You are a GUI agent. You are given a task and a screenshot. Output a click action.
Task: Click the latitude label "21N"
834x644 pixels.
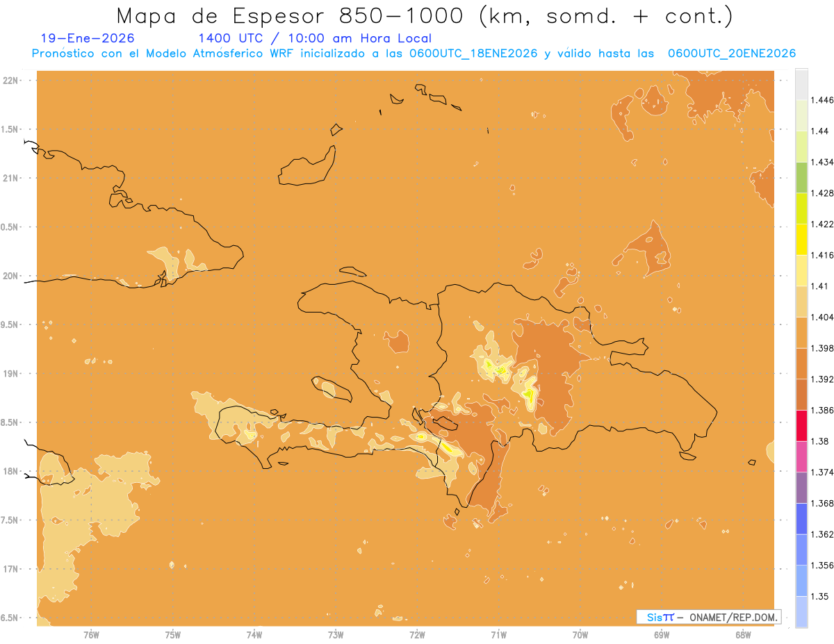pyautogui.click(x=11, y=178)
